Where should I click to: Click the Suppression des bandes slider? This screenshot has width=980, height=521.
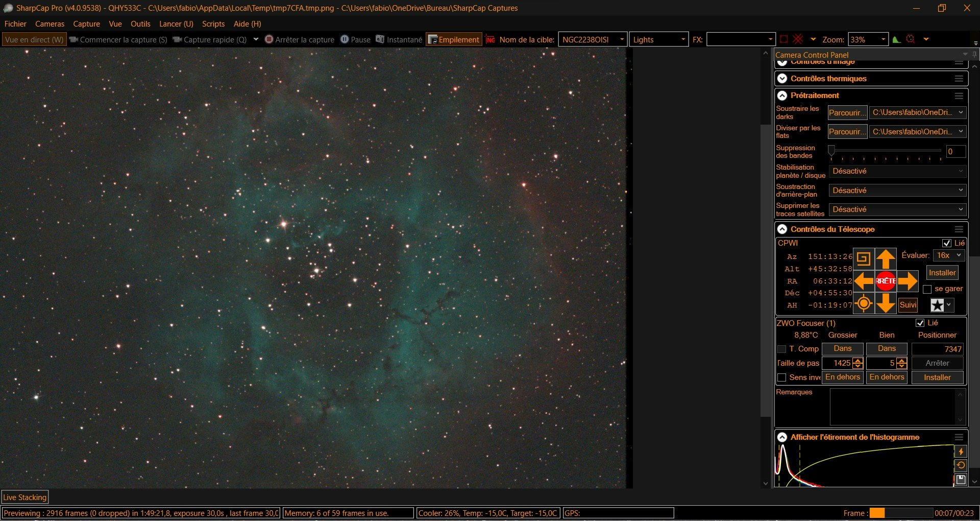(886, 151)
